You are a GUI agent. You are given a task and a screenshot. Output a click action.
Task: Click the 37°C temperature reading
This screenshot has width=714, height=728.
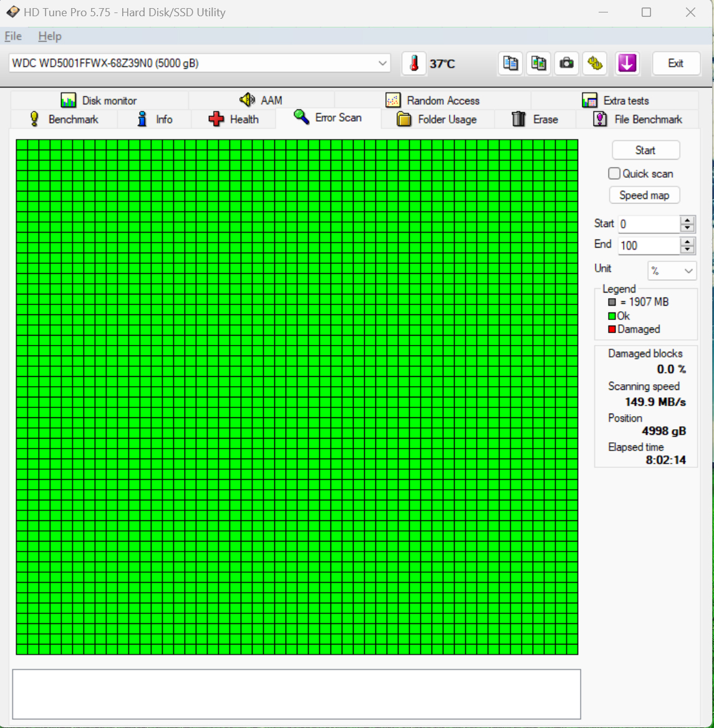point(442,64)
